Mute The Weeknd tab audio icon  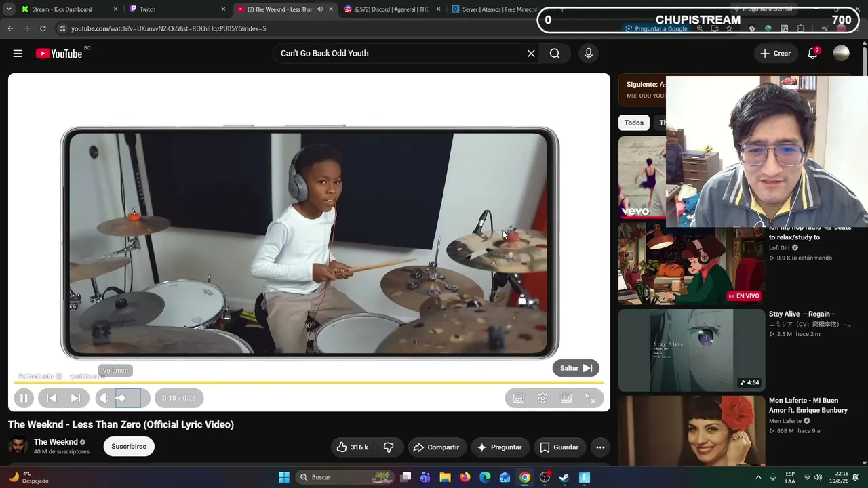click(x=319, y=9)
